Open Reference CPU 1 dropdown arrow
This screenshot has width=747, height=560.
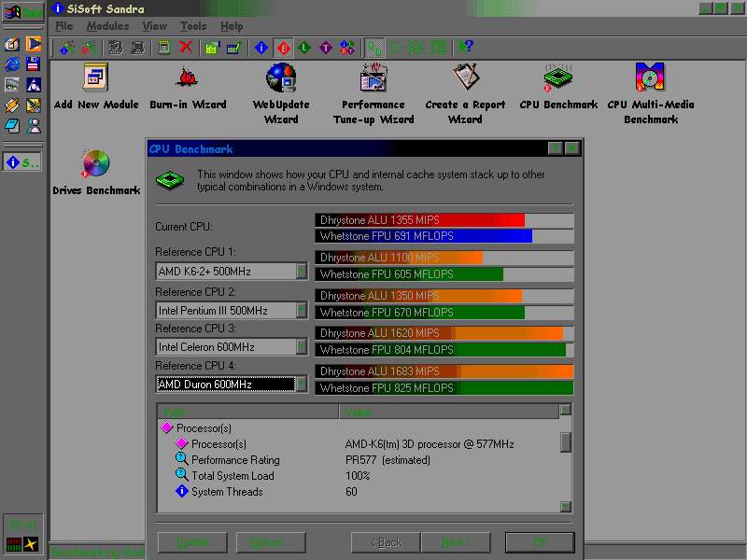pos(302,272)
